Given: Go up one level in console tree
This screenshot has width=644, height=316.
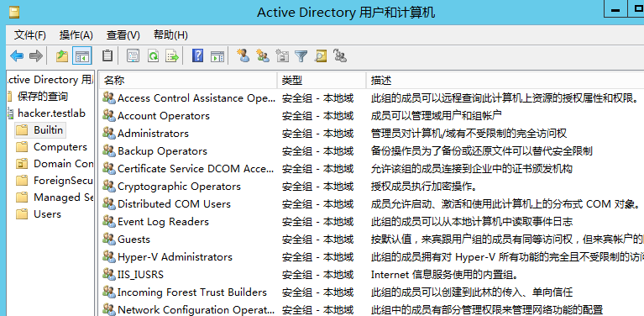Looking at the screenshot, I should [x=62, y=55].
